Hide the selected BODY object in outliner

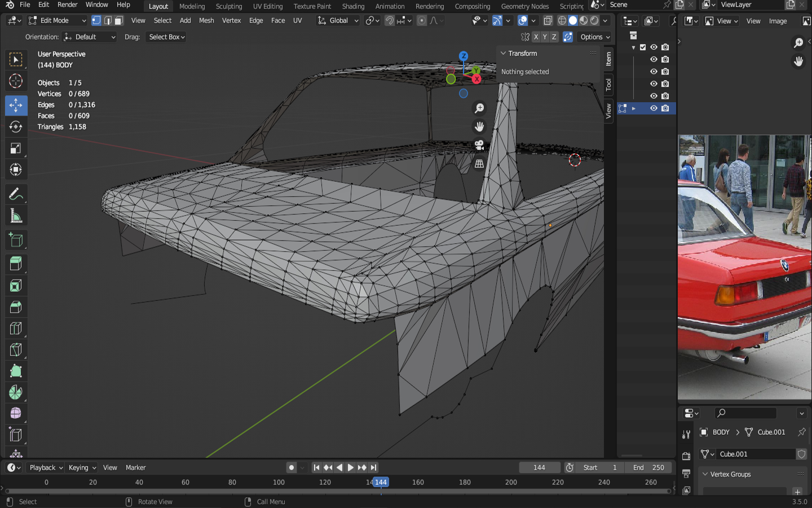pos(654,108)
